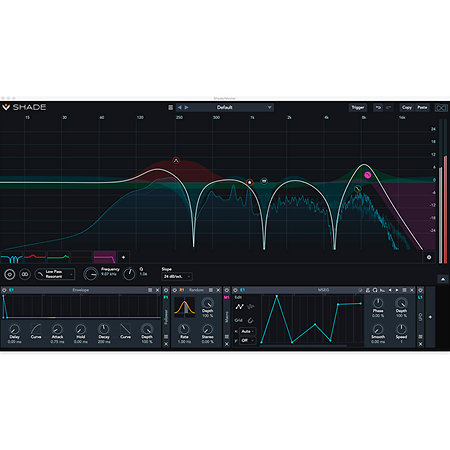Select the MSEG line draw mode icon
The height and width of the screenshot is (450, 450).
[239, 307]
